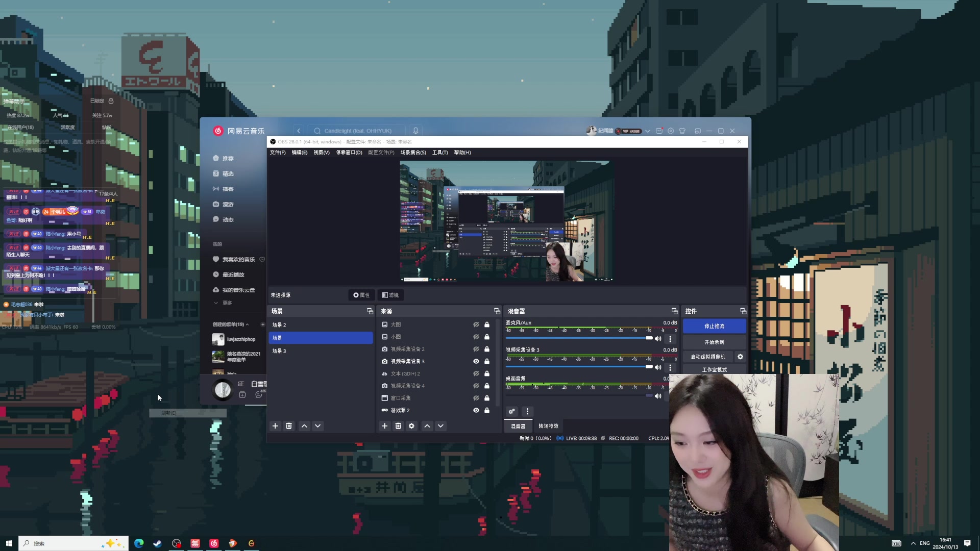Viewport: 980px width, 551px height.
Task: Open 滤镜 filters button
Action: click(390, 295)
